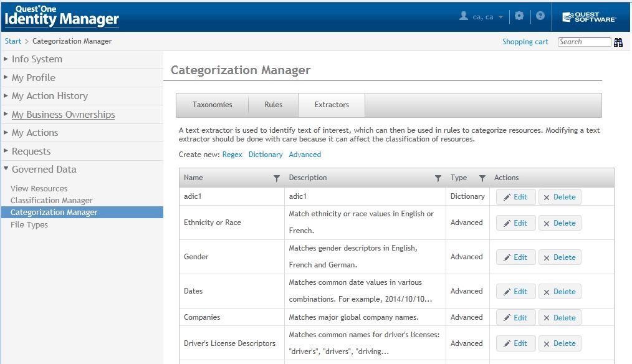The height and width of the screenshot is (364, 632).
Task: Click the Type column filter icon
Action: pos(482,178)
